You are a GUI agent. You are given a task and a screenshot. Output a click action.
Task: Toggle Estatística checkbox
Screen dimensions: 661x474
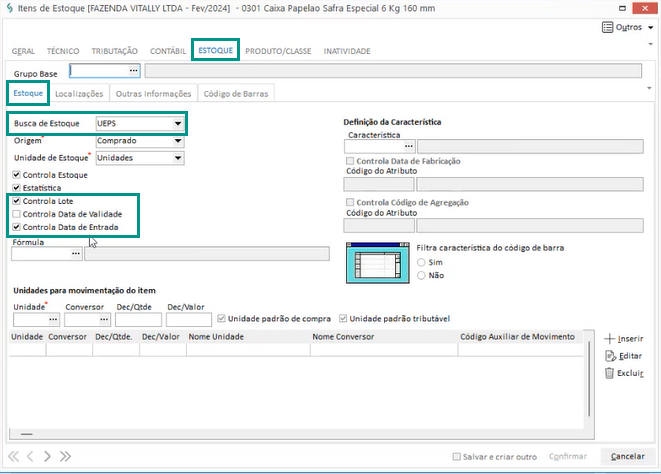[x=16, y=188]
